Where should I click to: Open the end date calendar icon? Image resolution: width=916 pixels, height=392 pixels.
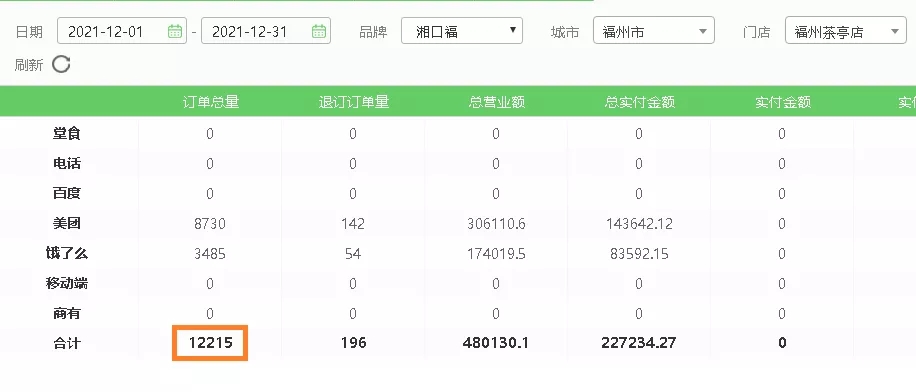tap(318, 32)
